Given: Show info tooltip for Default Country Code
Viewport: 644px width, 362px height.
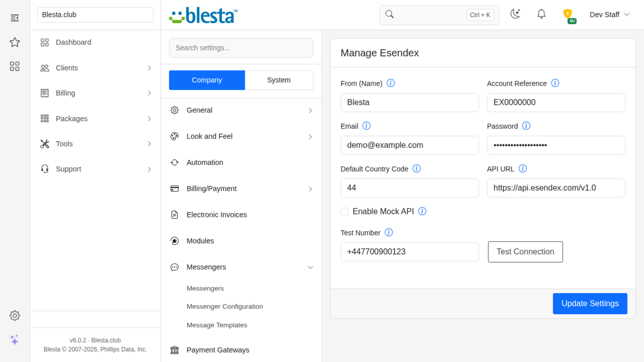Looking at the screenshot, I should [x=417, y=169].
